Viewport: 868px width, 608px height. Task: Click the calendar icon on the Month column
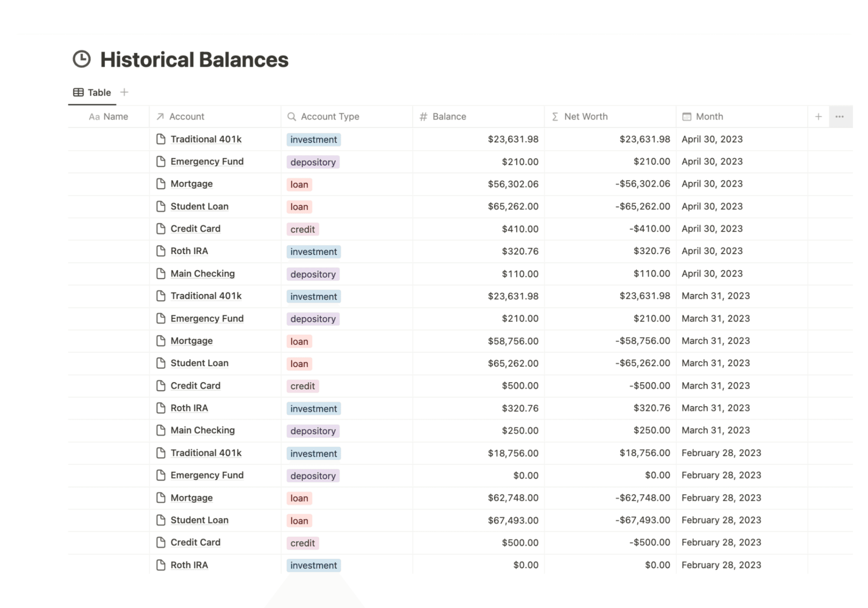(686, 116)
